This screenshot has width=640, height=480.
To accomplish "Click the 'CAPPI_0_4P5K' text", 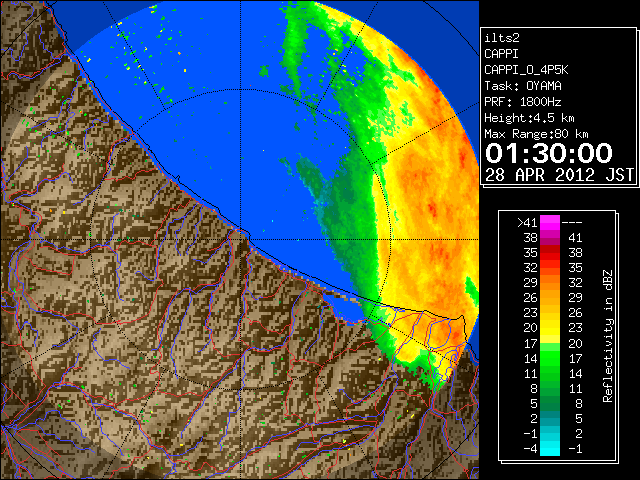I will pos(526,70).
